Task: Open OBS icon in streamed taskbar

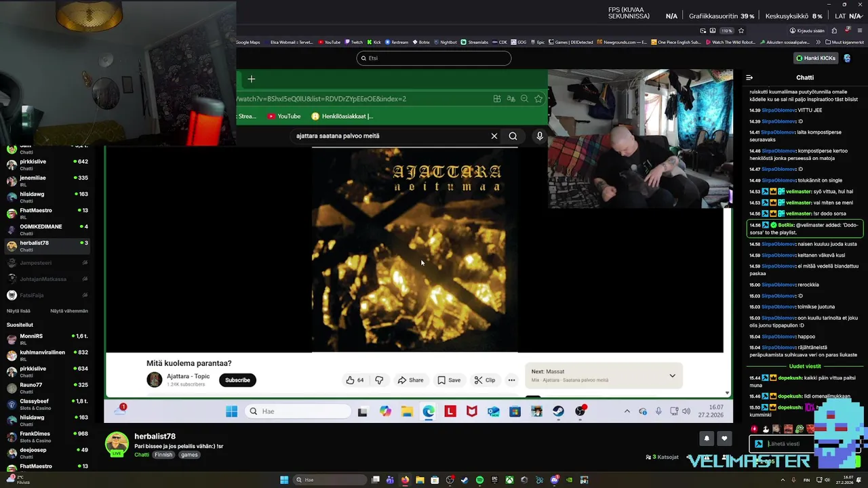Action: (580, 411)
